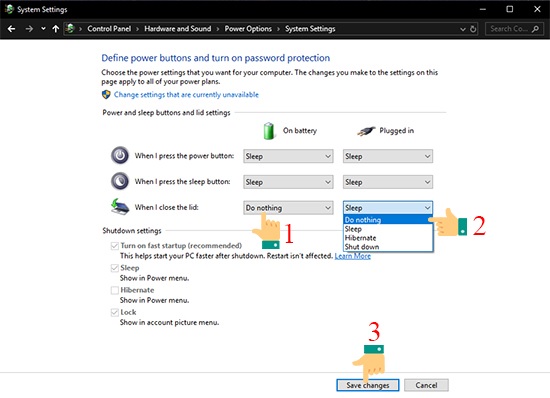Maximize the System Settings window
The width and height of the screenshot is (550, 398).
510,9
